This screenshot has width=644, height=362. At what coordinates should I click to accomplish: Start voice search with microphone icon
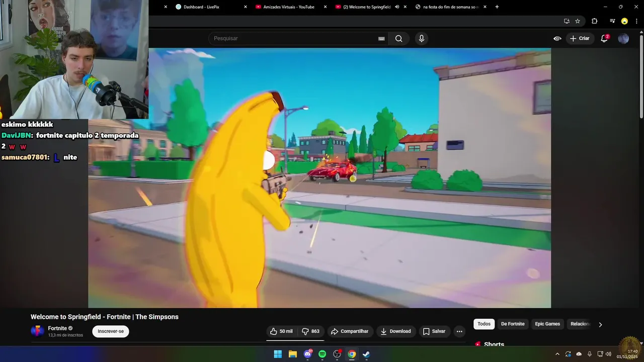click(422, 39)
